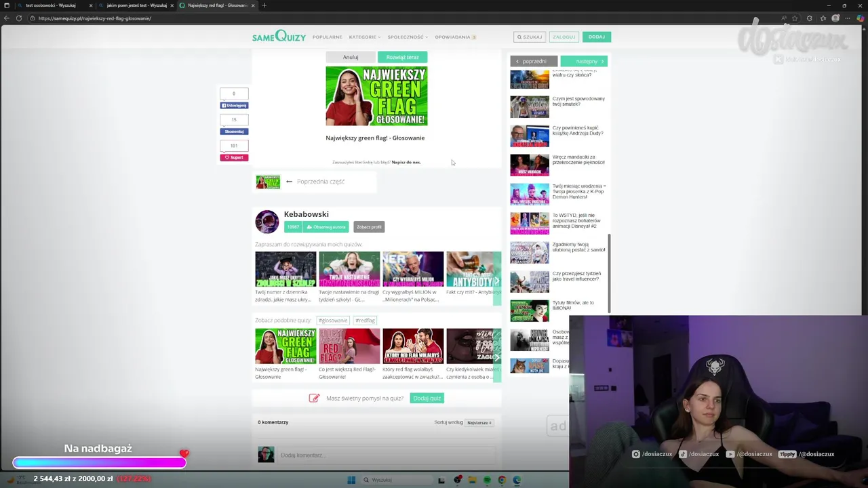Click the 'Dodaj komentarz...' input field
The height and width of the screenshot is (488, 868).
387,455
